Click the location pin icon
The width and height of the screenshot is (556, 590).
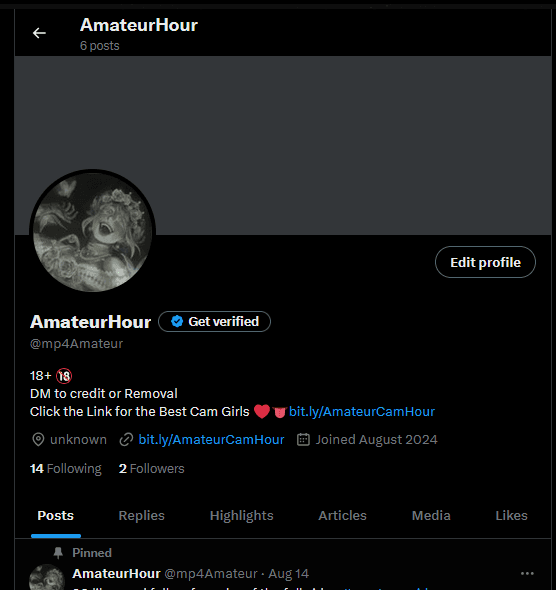coord(38,439)
